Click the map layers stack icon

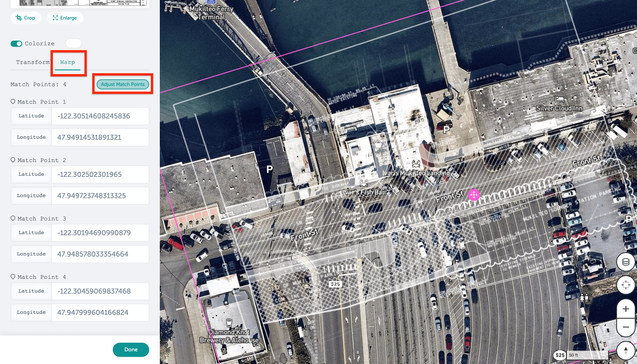tap(625, 262)
